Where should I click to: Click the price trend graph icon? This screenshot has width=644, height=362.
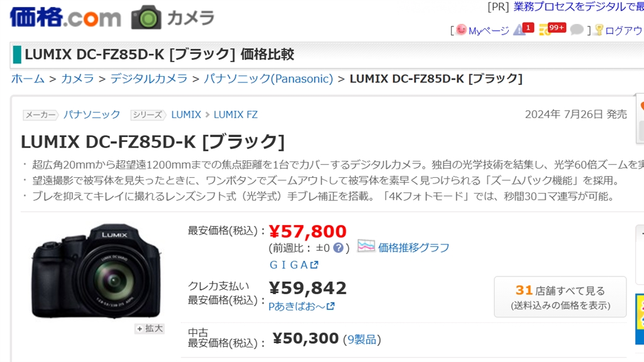click(x=366, y=246)
